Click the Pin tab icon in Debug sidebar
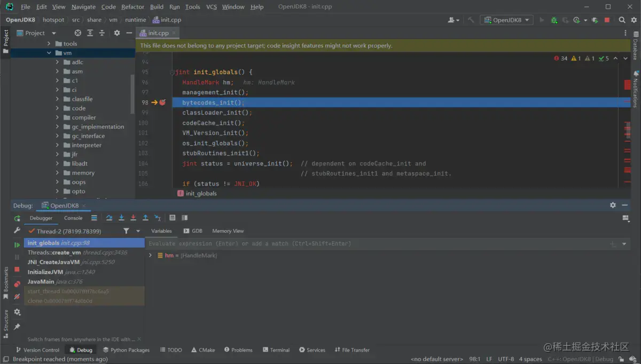This screenshot has width=641, height=364. [17, 326]
